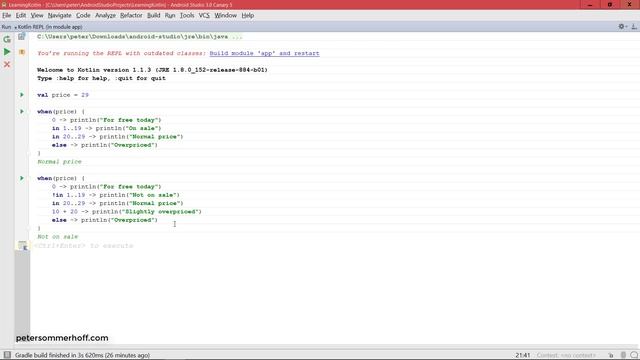The width and height of the screenshot is (640, 360).
Task: Click Build module 'app' and restart link
Action: [264, 53]
